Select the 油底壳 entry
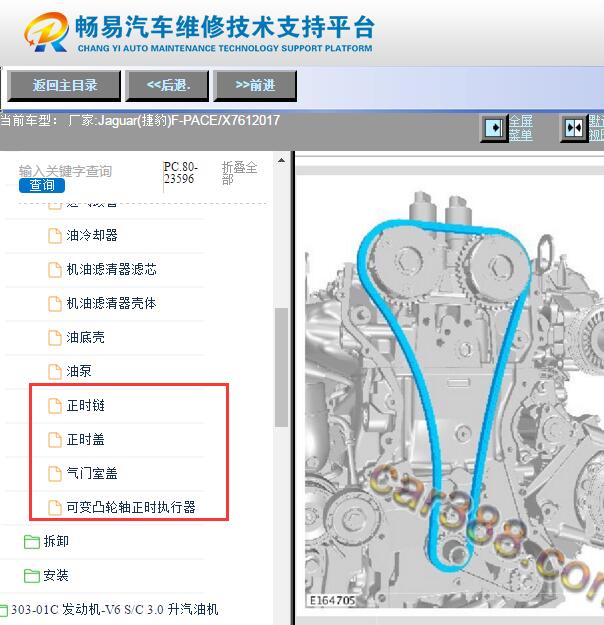This screenshot has height=625, width=604. click(x=86, y=338)
